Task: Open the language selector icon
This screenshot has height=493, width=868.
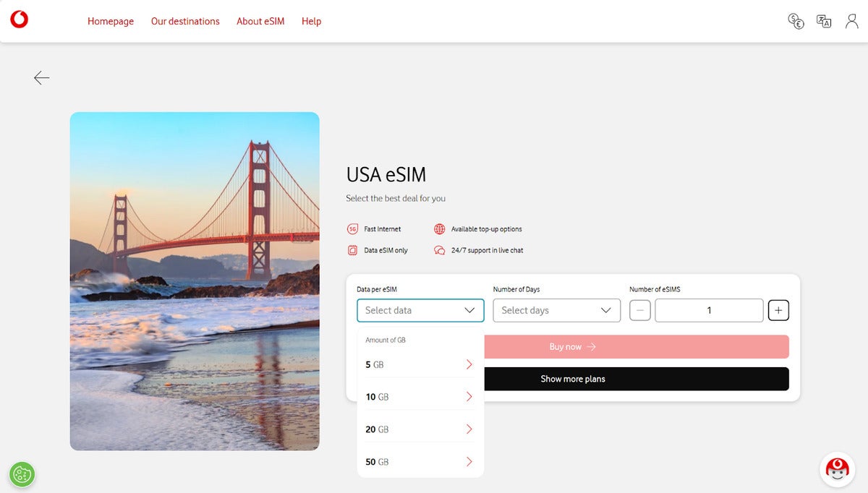Action: (824, 21)
